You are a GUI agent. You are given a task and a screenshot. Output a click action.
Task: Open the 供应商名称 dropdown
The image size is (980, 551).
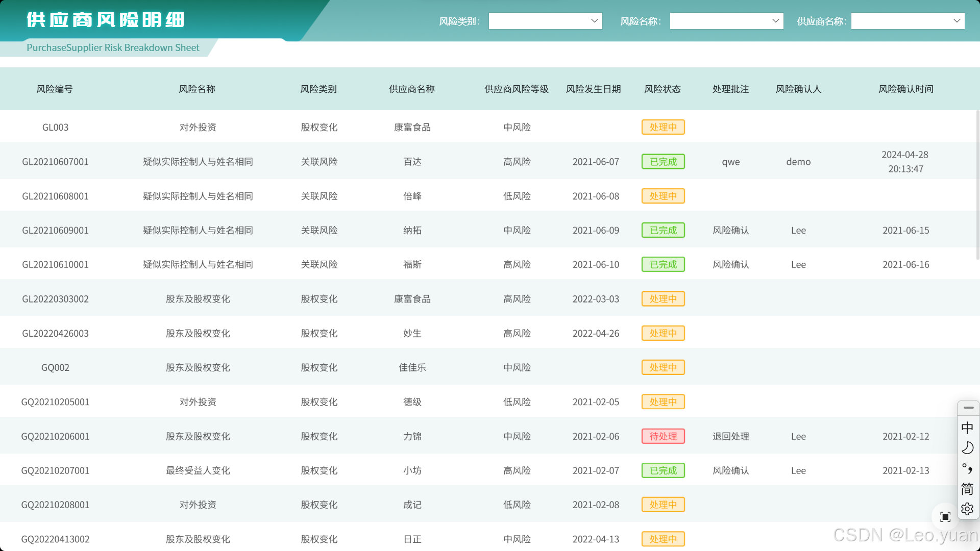pos(908,21)
